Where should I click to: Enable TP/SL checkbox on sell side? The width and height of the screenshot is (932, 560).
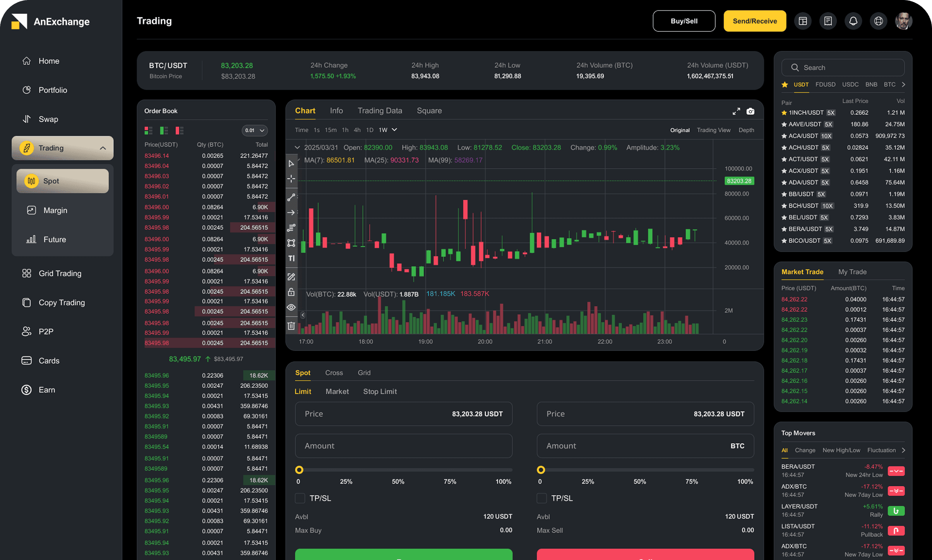[x=541, y=498]
